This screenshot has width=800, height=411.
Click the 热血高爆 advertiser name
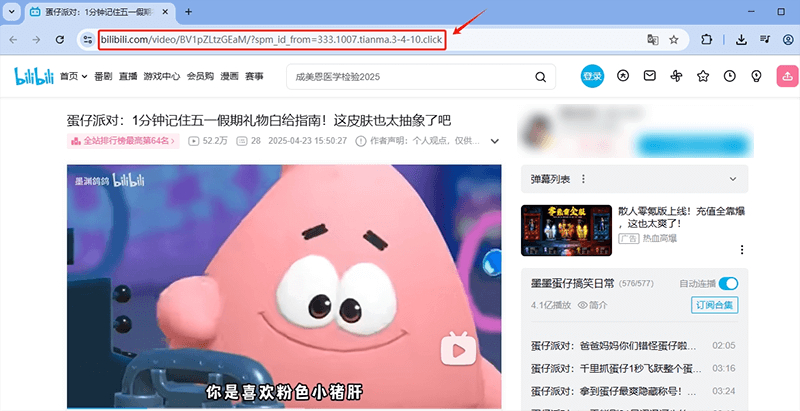click(660, 238)
